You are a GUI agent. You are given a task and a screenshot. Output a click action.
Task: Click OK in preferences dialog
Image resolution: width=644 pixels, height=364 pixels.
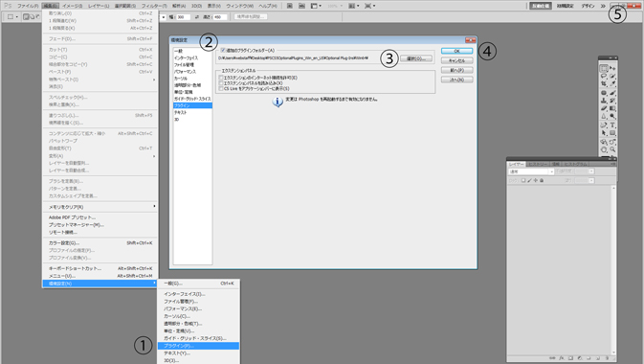[x=456, y=51]
